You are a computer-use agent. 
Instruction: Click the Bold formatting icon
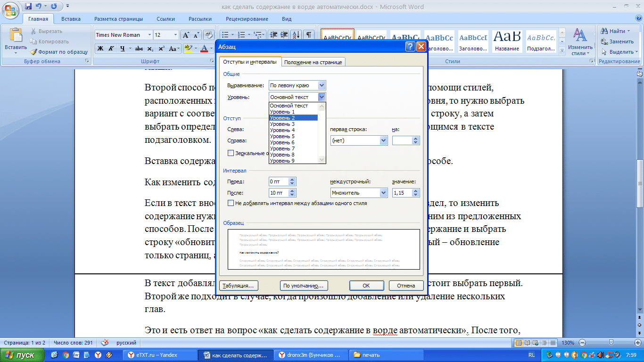click(x=100, y=49)
